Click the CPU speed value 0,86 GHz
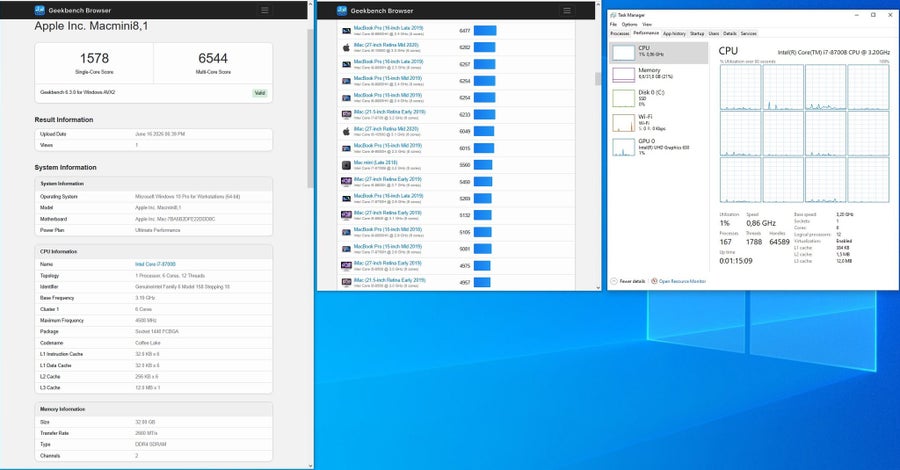 [761, 223]
